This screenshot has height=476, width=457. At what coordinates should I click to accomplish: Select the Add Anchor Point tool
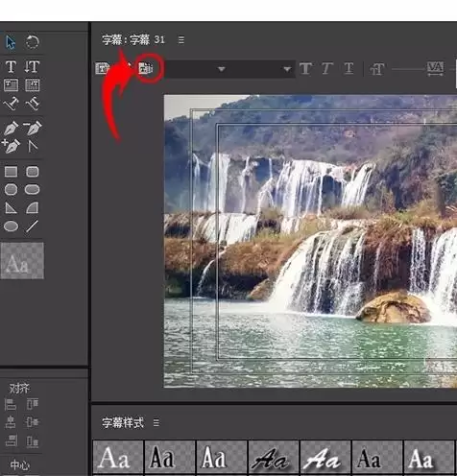click(x=11, y=147)
